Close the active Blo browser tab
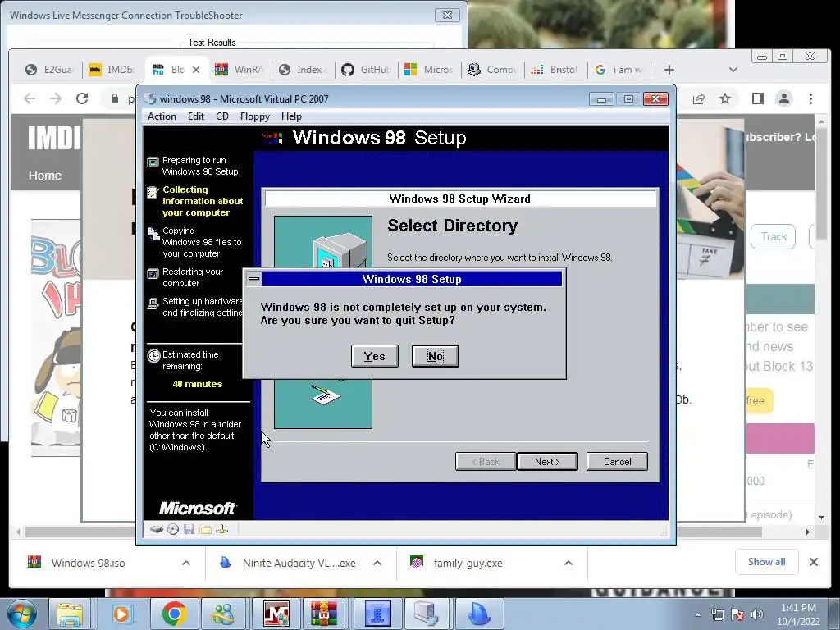The height and width of the screenshot is (630, 840). [196, 70]
